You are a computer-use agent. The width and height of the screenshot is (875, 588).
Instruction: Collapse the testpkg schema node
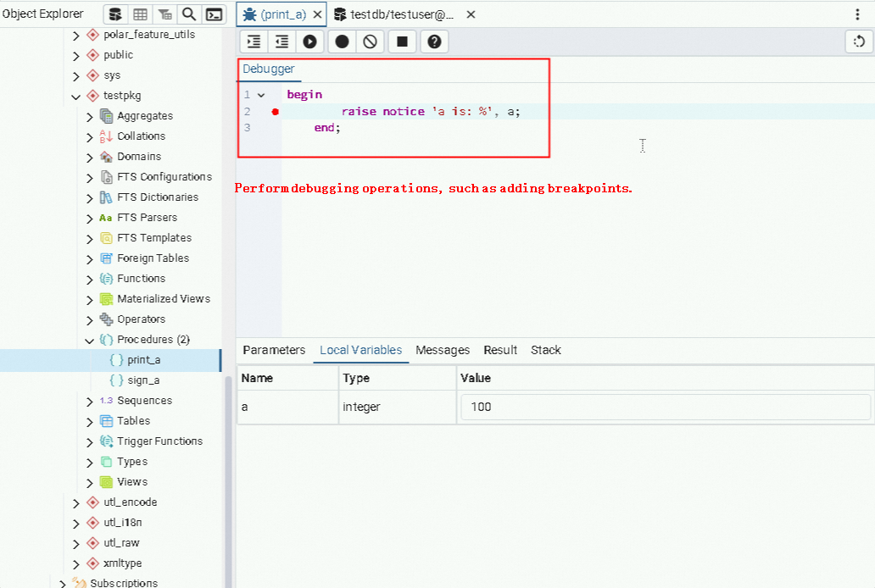[x=76, y=97]
